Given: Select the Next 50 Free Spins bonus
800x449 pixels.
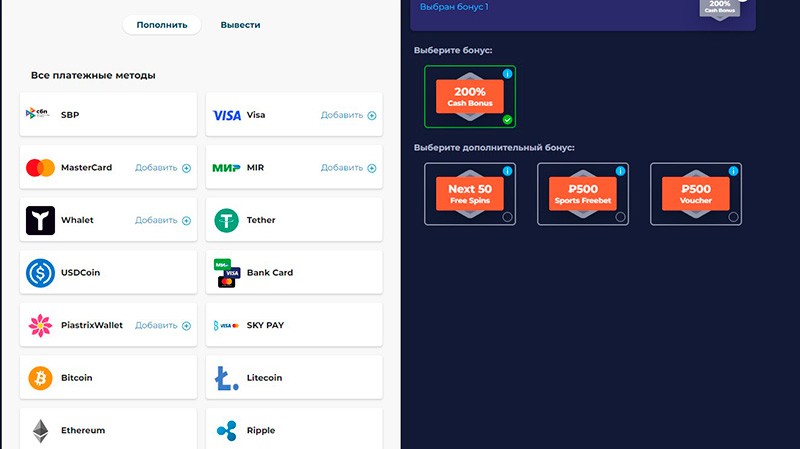Looking at the screenshot, I should click(469, 194).
